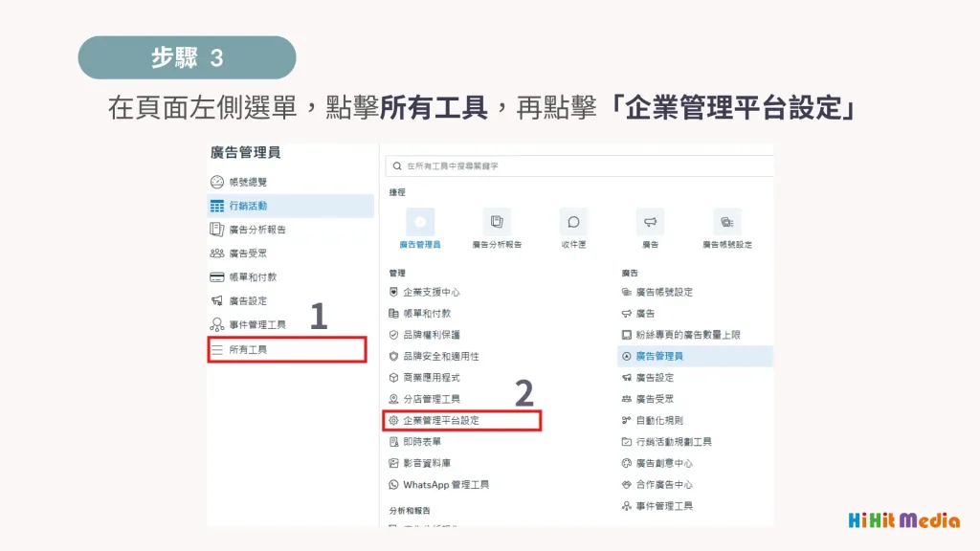Viewport: 980px width, 551px height.
Task: Click highlighted 廣告管理員 in 廣告 column
Action: pyautogui.click(x=659, y=356)
